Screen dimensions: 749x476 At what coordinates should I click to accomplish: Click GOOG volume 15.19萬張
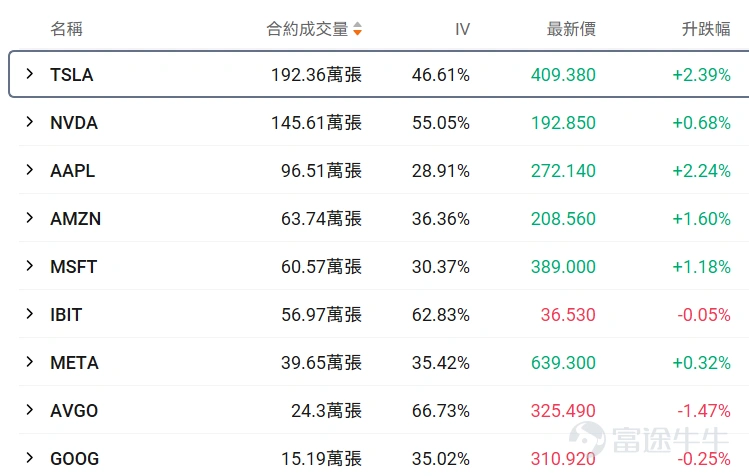click(x=321, y=459)
